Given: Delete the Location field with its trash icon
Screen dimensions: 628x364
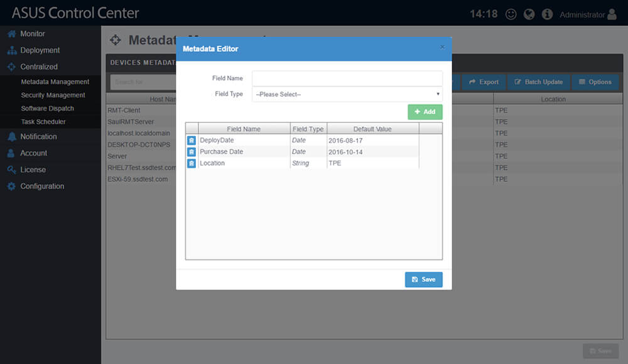Looking at the screenshot, I should pos(192,163).
